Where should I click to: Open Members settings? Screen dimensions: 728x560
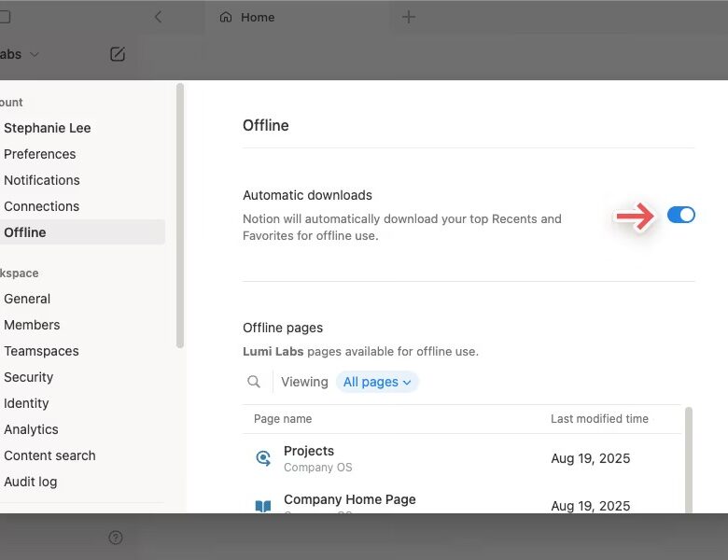tap(32, 325)
